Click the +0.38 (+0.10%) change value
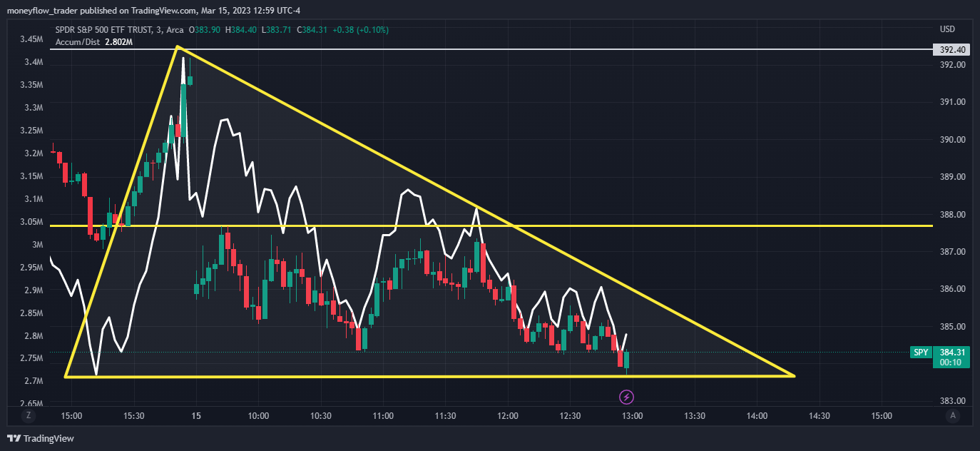The image size is (980, 451). [x=362, y=30]
